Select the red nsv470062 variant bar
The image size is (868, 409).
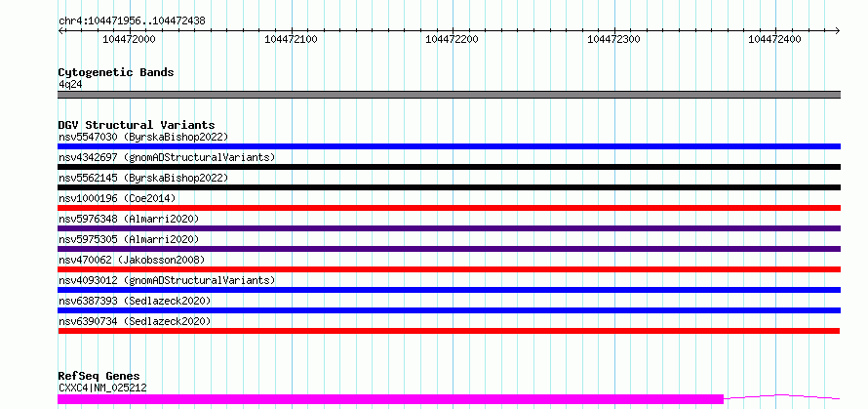click(x=449, y=269)
